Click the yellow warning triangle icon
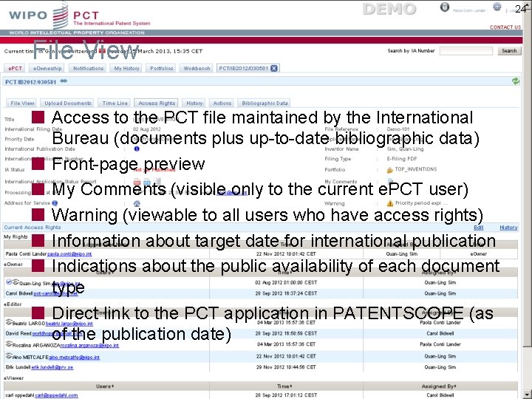 click(390, 203)
